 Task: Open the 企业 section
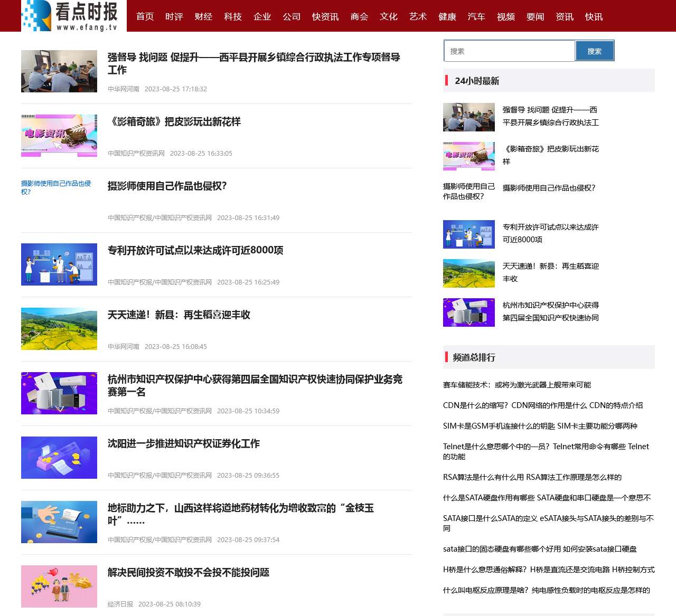262,17
